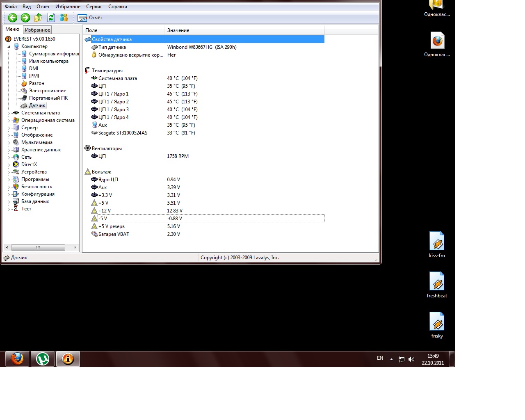Click the Firefox icon in the taskbar
This screenshot has width=525, height=420.
[x=17, y=359]
